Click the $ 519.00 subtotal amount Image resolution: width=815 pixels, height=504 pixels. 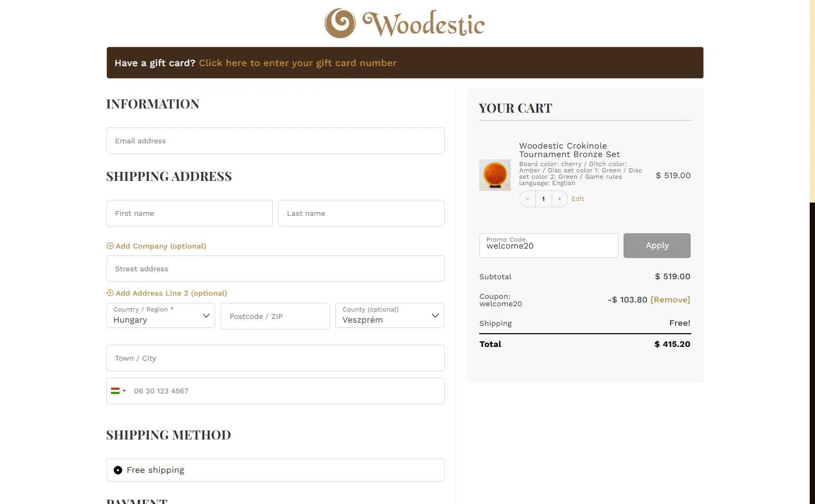(672, 277)
